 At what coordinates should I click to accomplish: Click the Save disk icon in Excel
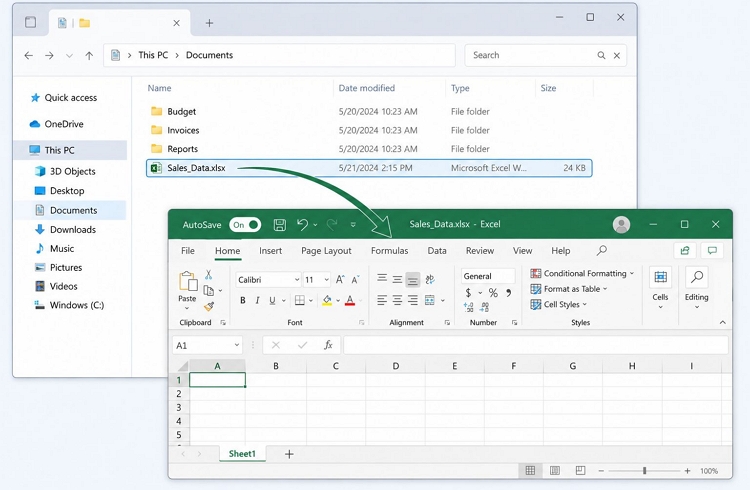coord(280,225)
